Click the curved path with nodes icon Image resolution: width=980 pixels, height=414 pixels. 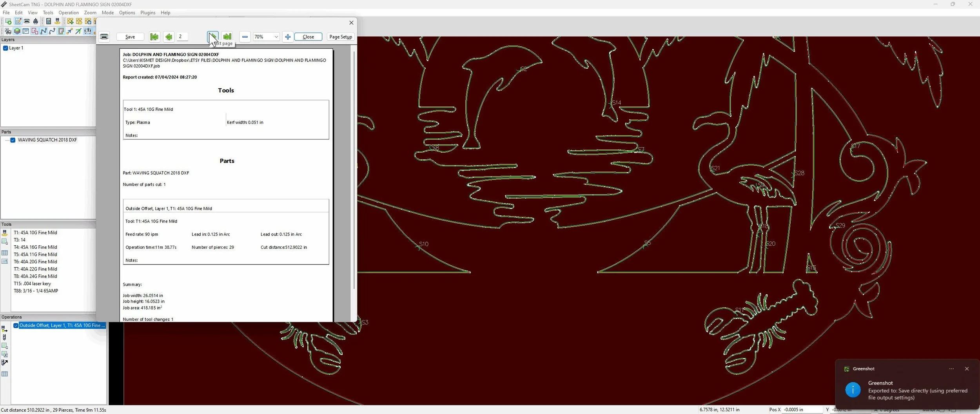[x=52, y=31]
